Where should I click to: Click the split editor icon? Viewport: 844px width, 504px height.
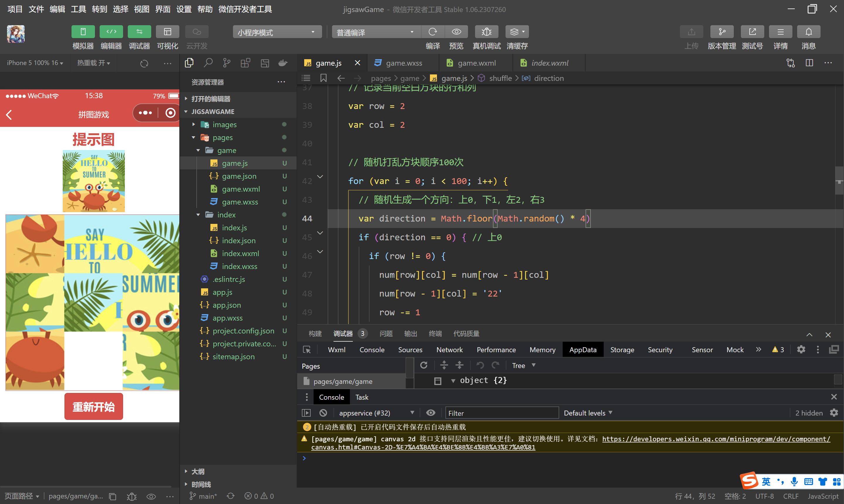(x=809, y=63)
